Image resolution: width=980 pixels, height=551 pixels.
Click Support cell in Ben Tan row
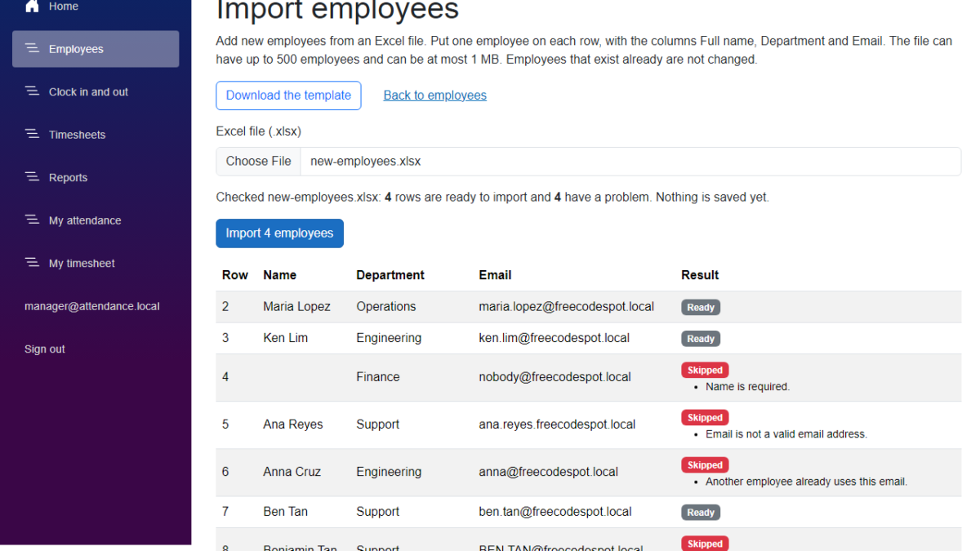(377, 512)
